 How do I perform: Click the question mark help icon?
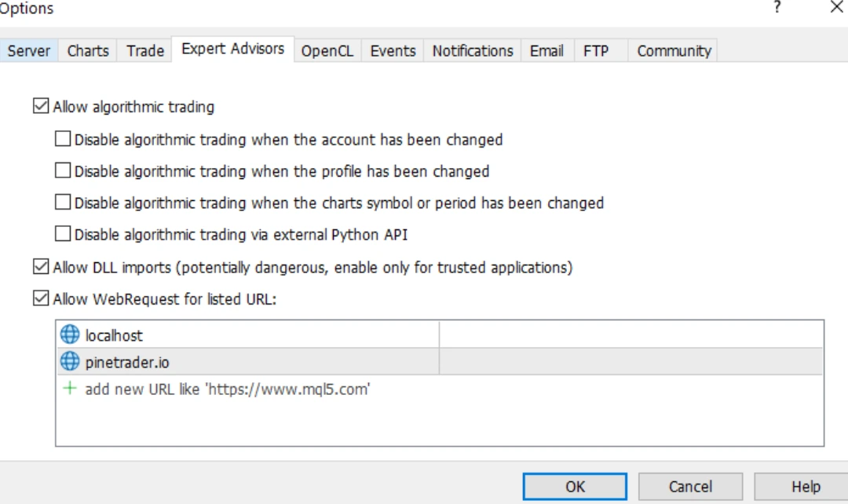pyautogui.click(x=777, y=8)
